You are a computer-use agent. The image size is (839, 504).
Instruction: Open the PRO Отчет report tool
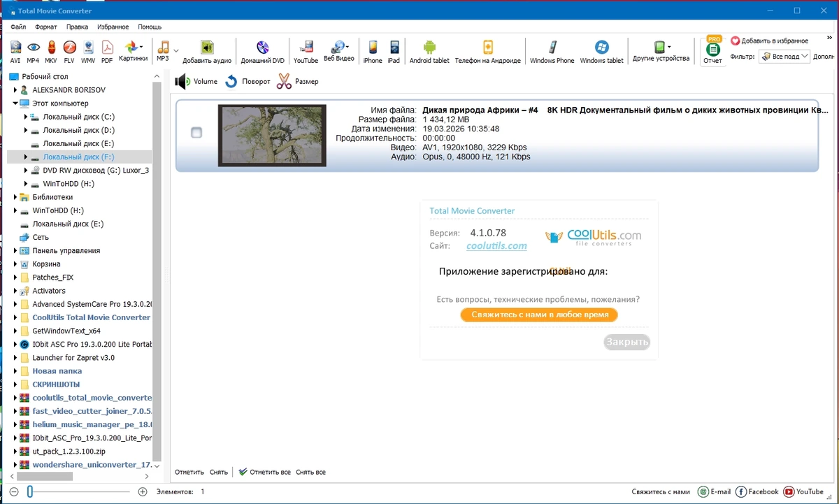(x=712, y=51)
